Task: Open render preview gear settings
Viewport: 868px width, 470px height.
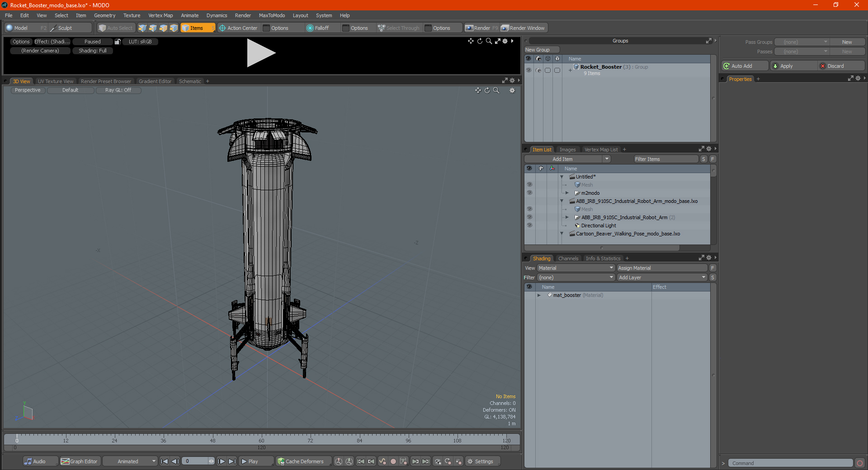Action: (x=505, y=41)
